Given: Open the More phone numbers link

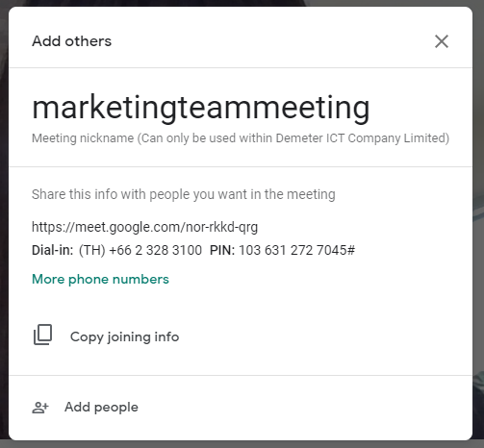Looking at the screenshot, I should (100, 279).
